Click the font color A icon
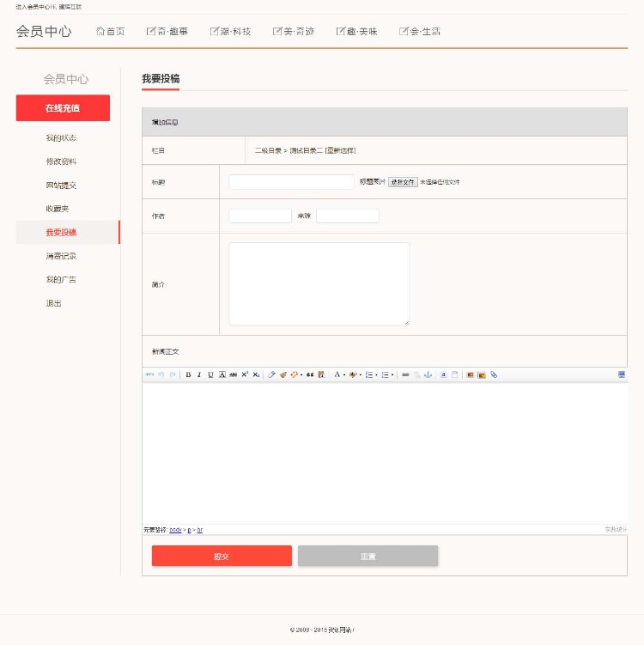Image resolution: width=644 pixels, height=645 pixels. (337, 374)
